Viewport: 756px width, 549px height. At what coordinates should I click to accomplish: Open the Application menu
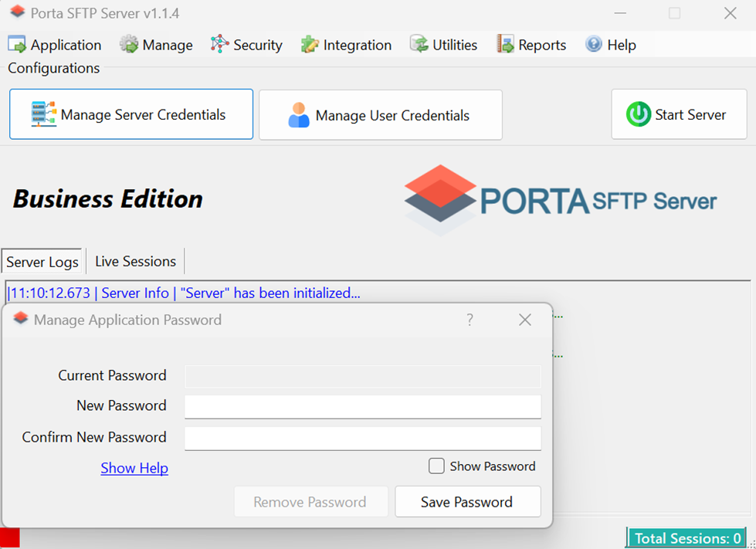[54, 44]
